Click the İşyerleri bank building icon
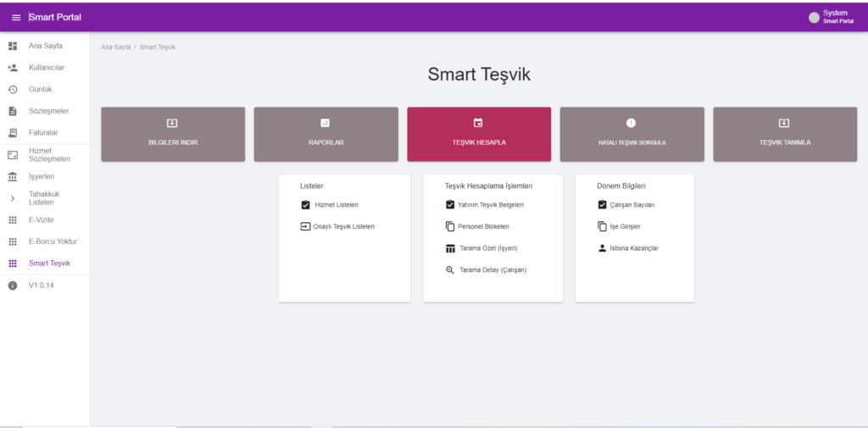Screen dimensions: 868x428 pos(13,176)
